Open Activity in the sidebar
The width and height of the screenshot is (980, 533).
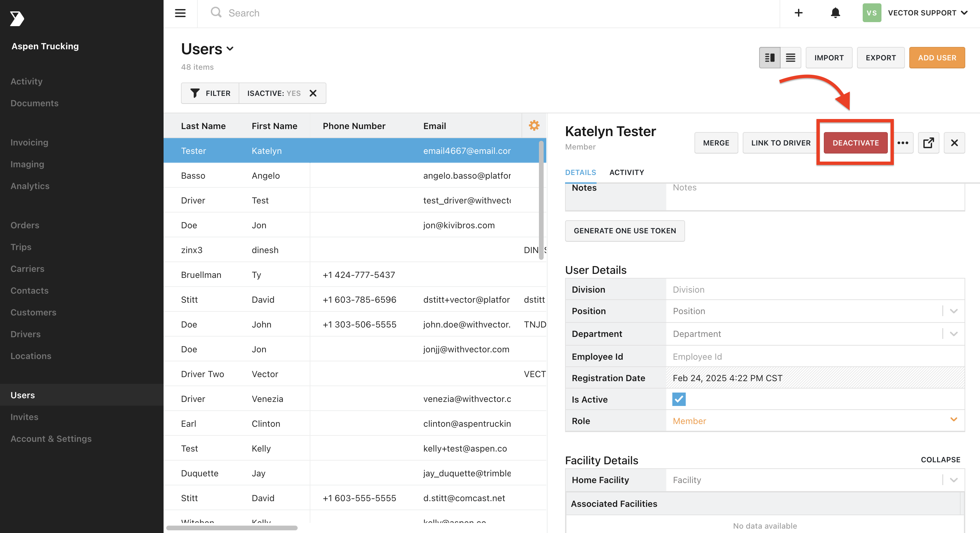click(x=26, y=81)
